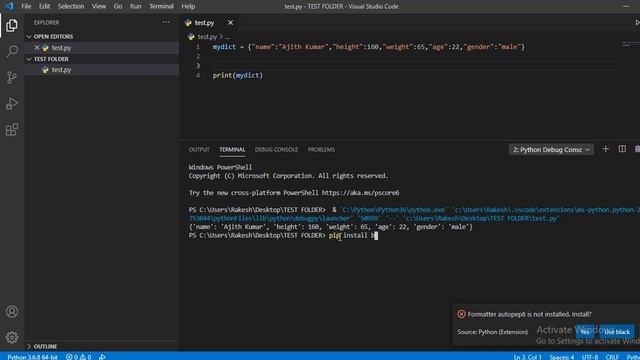Expand the breadcrumb symbol ellipsis
Viewport: 640px width, 360px height.
[x=227, y=37]
